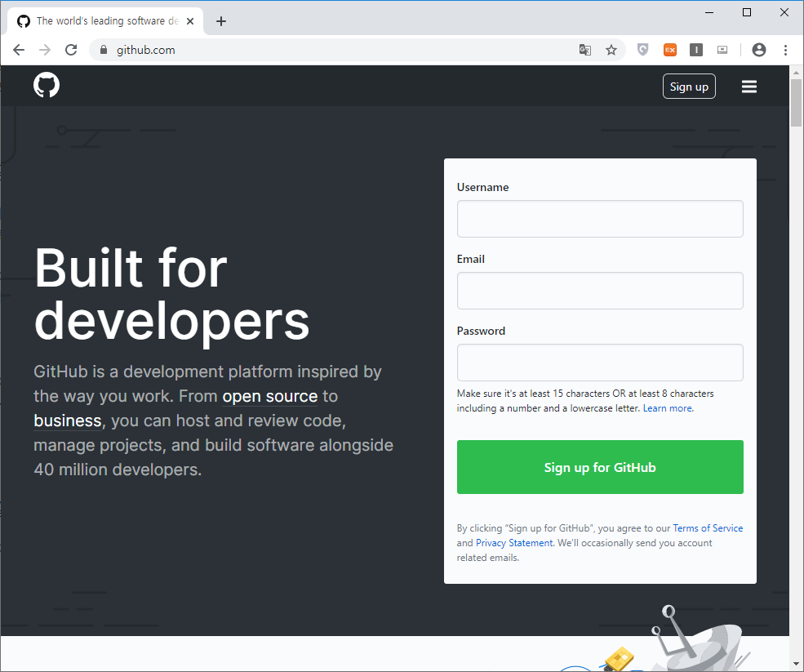Viewport: 804px width, 672px height.
Task: Open a new browser tab
Action: tap(221, 21)
